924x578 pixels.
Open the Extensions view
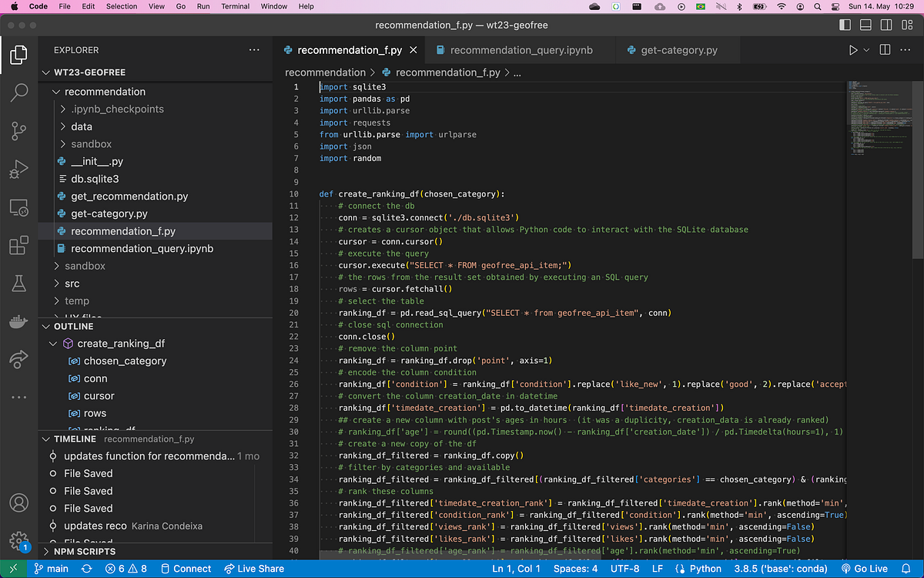tap(18, 246)
